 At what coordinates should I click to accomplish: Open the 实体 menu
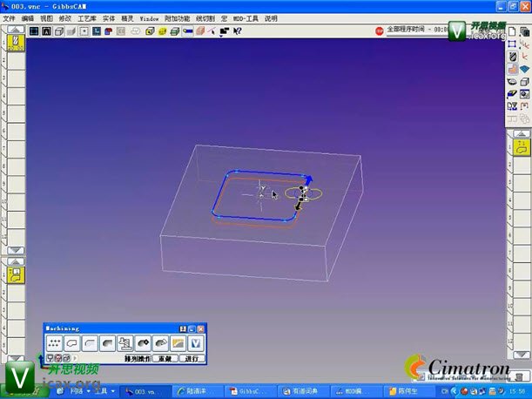109,18
